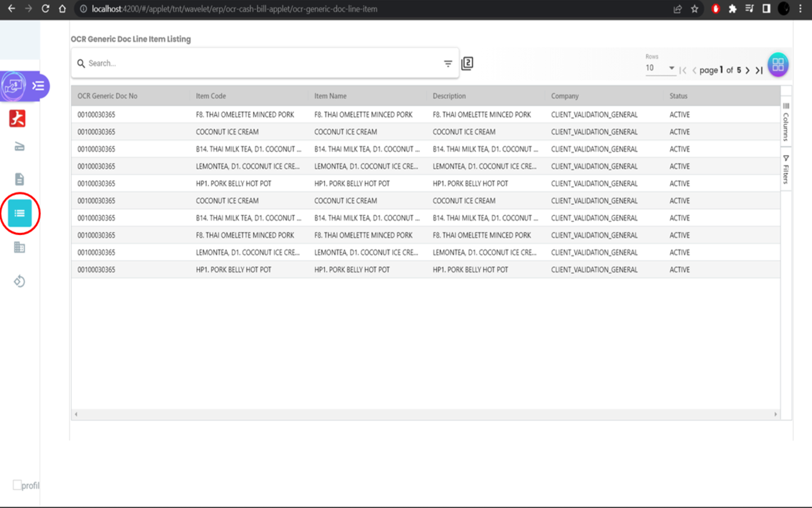Sort by the Description column header
The width and height of the screenshot is (812, 508).
[x=449, y=96]
